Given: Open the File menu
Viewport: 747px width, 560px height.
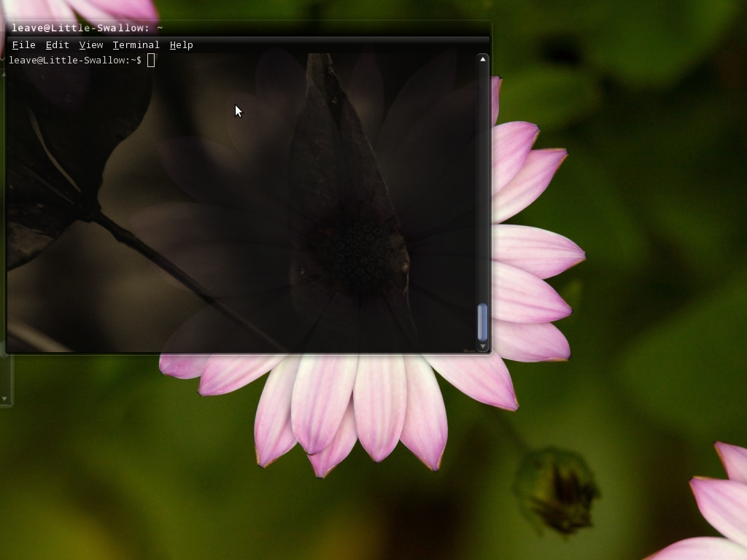Looking at the screenshot, I should 23,44.
